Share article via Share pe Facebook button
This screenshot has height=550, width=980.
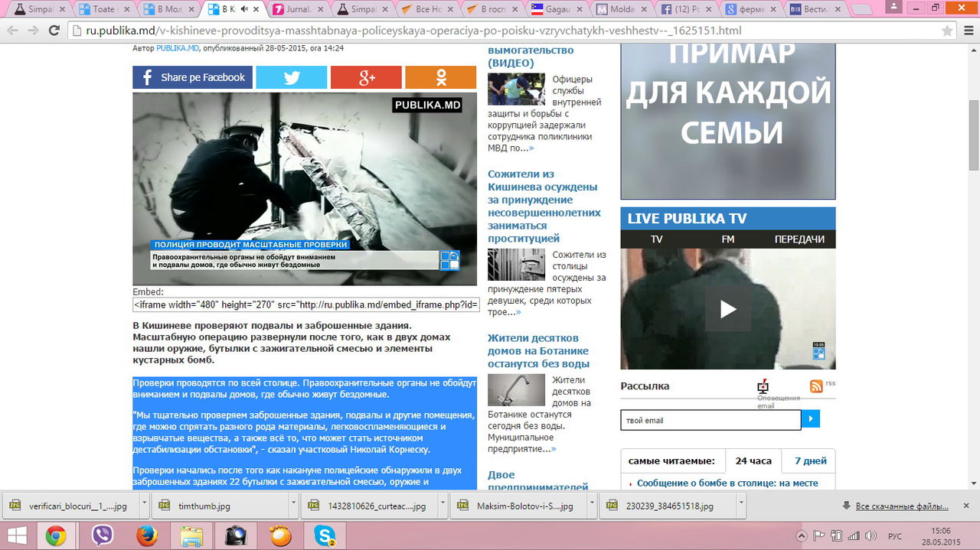[x=192, y=77]
